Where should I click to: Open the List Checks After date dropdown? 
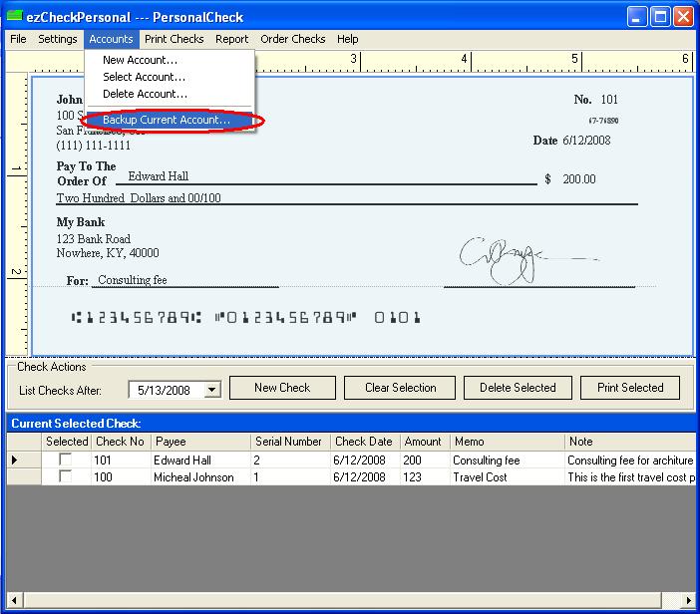point(211,390)
